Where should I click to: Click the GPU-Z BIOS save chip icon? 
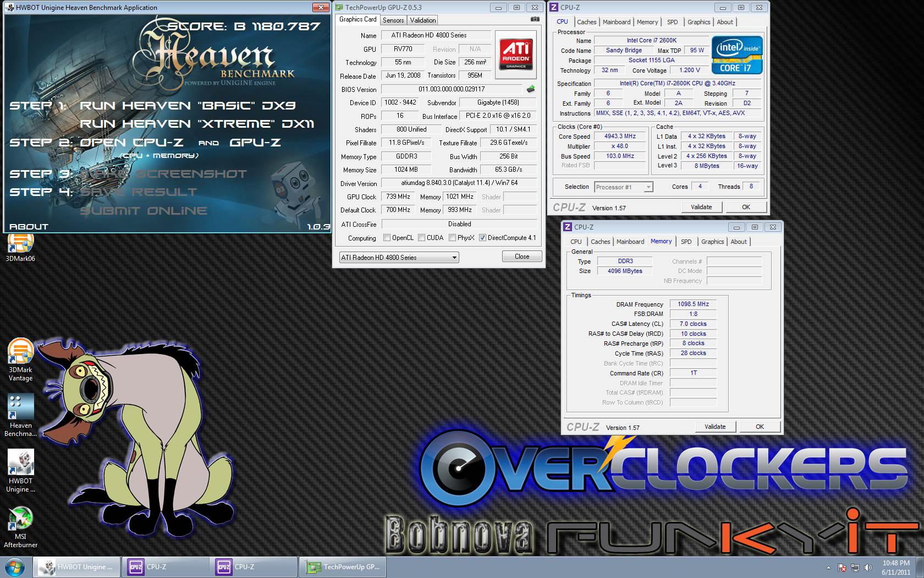coord(531,89)
